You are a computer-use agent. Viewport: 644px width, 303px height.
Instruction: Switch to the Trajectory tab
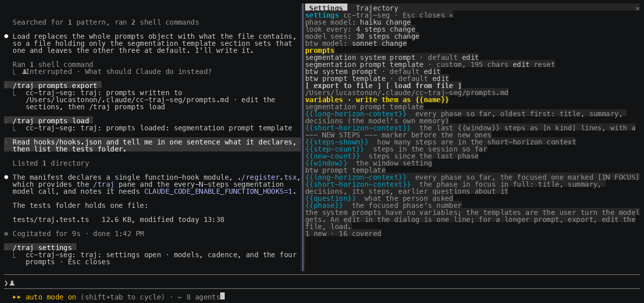(377, 8)
